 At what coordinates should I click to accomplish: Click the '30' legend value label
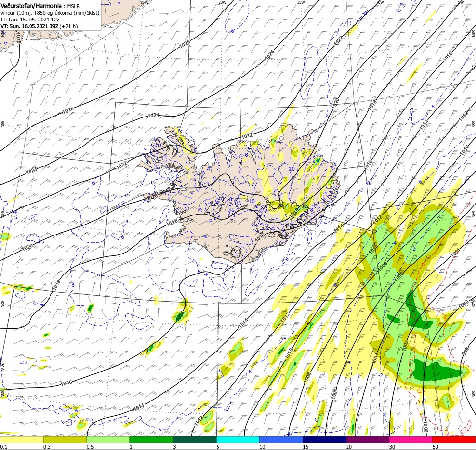click(392, 447)
